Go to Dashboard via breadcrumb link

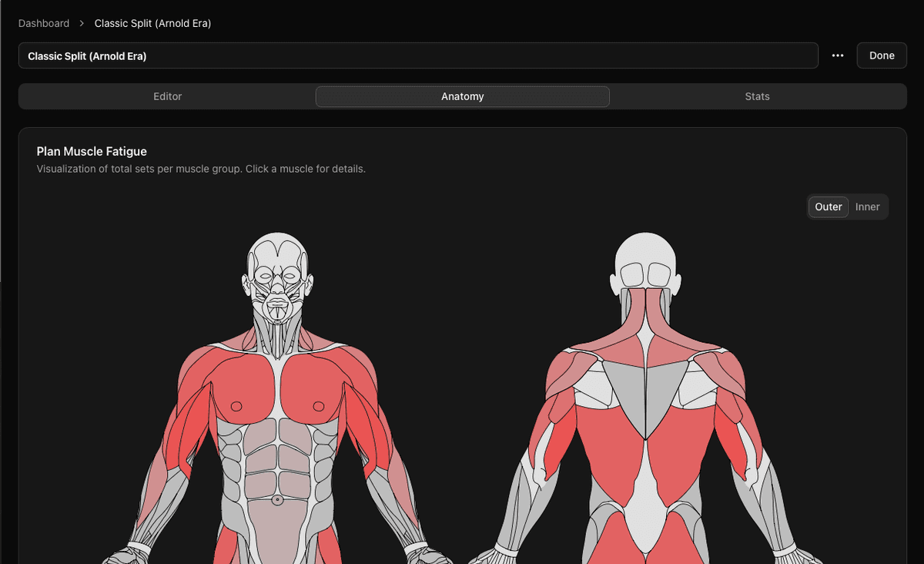(x=44, y=23)
